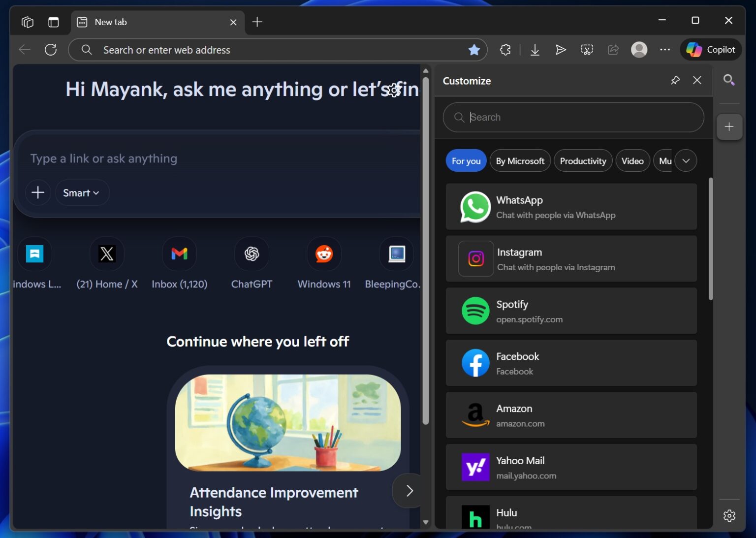Reload the current page

pos(51,49)
